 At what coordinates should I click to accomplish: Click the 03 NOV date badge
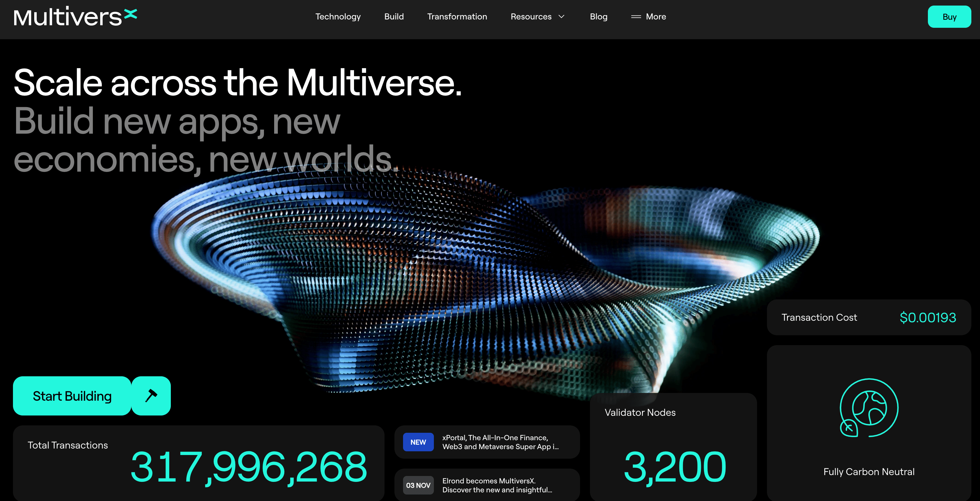click(x=418, y=485)
